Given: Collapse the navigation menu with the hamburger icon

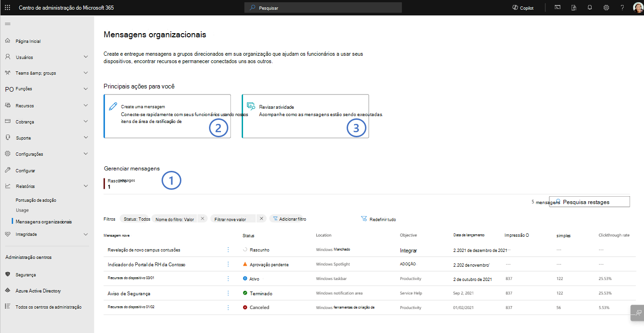Looking at the screenshot, I should tap(7, 23).
